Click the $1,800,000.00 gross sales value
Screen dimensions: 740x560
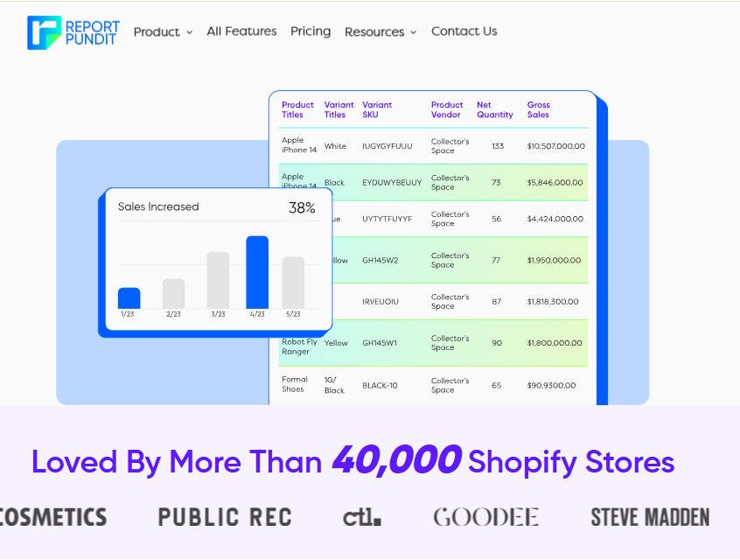pos(555,343)
